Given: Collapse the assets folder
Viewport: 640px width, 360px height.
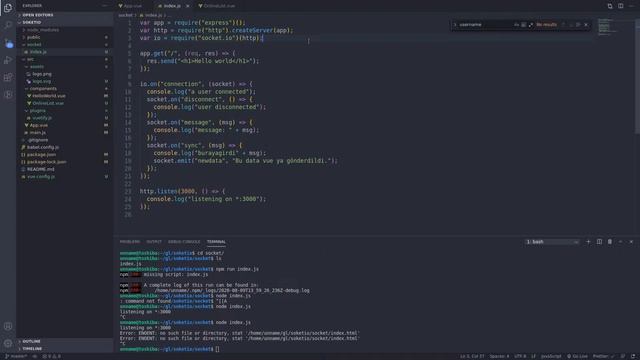Looking at the screenshot, I should click(x=64, y=67).
